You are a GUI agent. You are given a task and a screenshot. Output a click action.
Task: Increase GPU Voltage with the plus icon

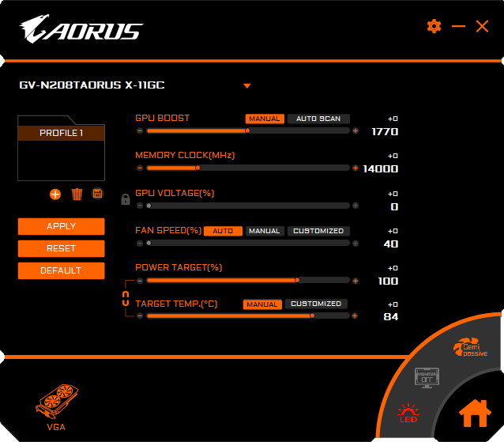pyautogui.click(x=355, y=206)
